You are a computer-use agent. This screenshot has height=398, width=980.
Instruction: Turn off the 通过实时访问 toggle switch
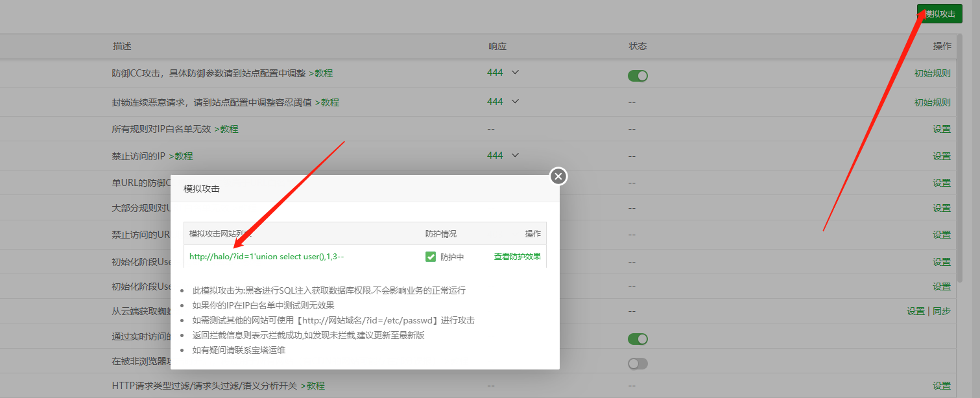point(638,338)
